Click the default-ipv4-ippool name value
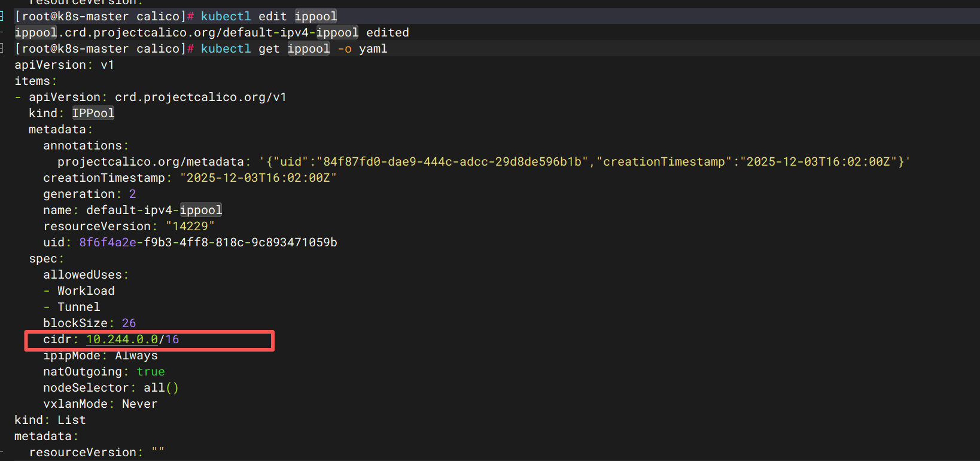The image size is (980, 461). (154, 210)
